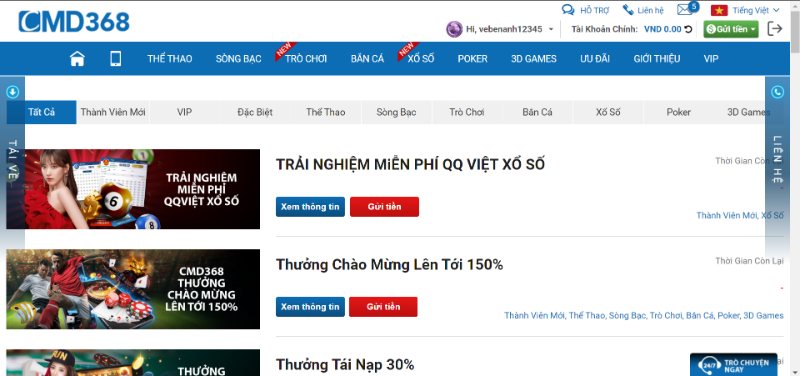Click the Liên hệ text link in header

(x=651, y=10)
